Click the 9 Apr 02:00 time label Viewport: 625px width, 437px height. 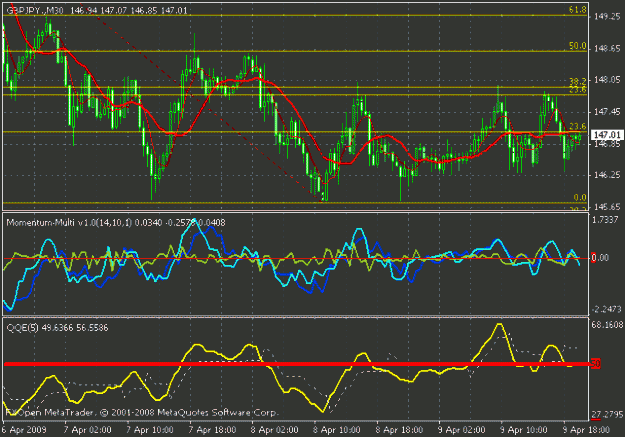(462, 430)
